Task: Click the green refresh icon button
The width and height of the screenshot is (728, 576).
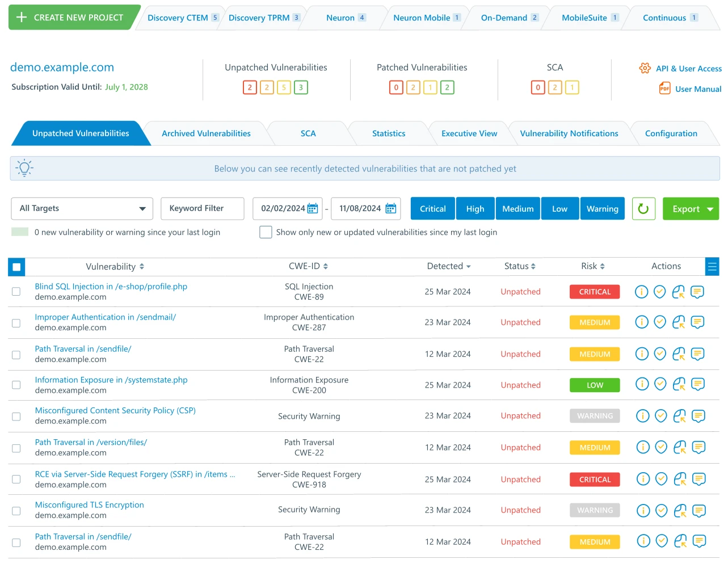Action: 643,209
